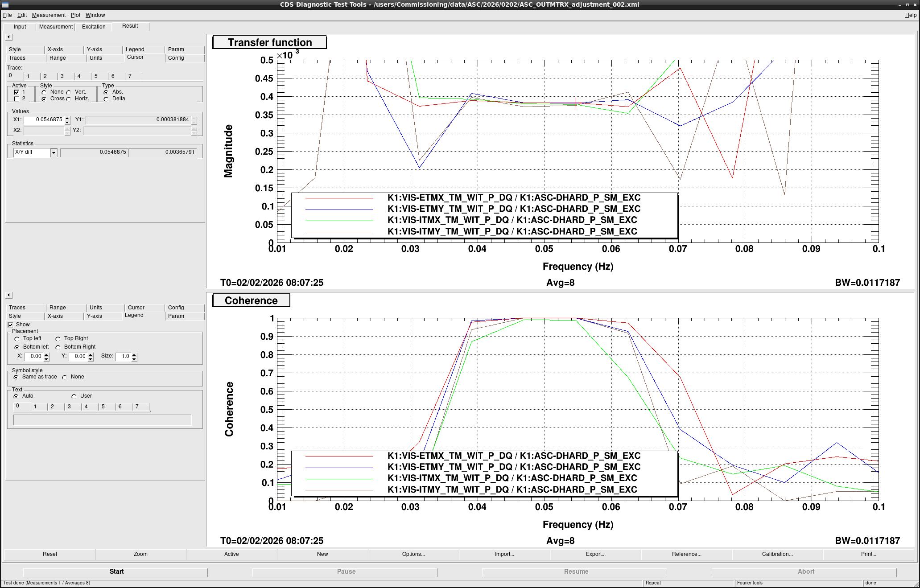The height and width of the screenshot is (588, 920).
Task: Switch to the Excitation tab
Action: tap(94, 27)
